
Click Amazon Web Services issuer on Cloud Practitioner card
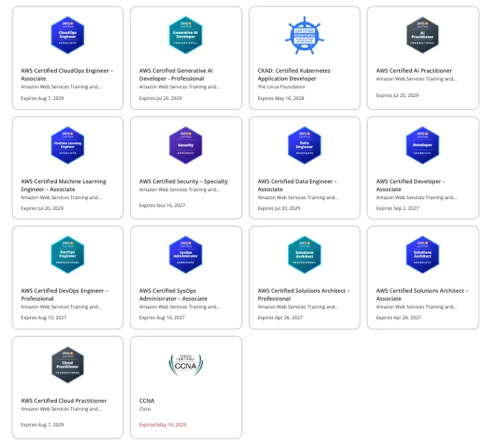point(61,409)
